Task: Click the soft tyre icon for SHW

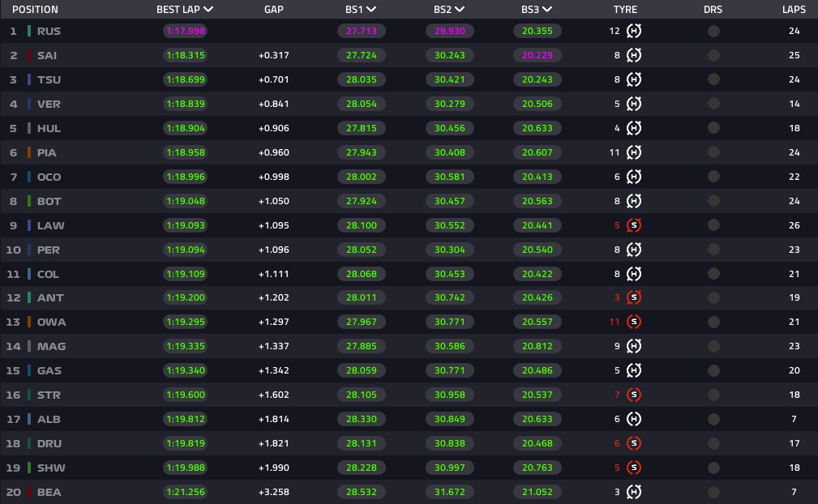Action: (x=633, y=468)
